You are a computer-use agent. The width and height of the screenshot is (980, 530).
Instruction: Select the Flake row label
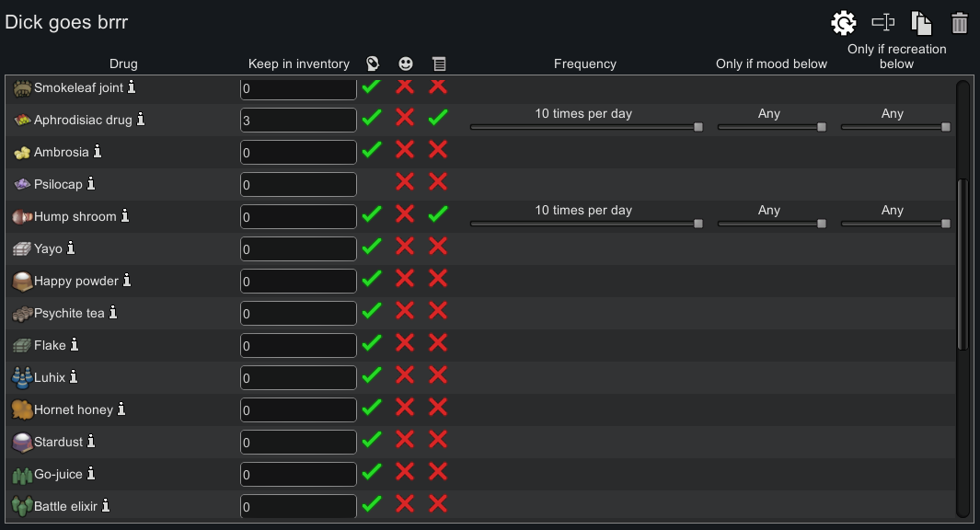coord(50,345)
